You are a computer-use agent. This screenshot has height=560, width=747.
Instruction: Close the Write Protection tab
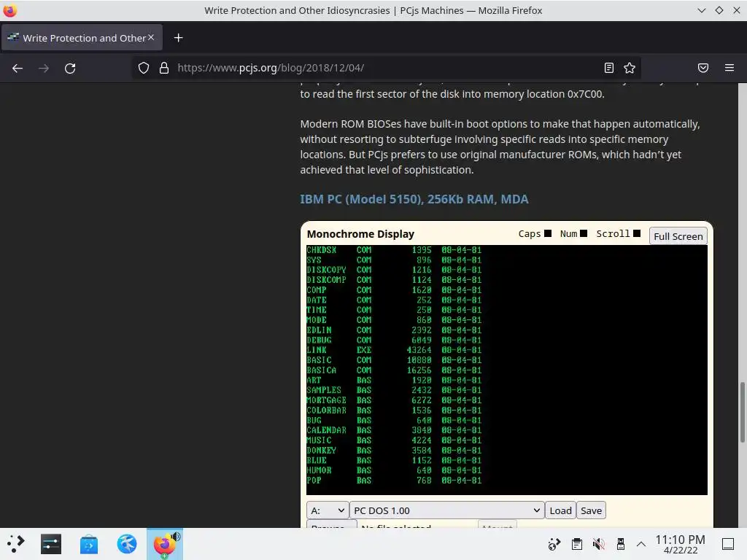pos(151,37)
